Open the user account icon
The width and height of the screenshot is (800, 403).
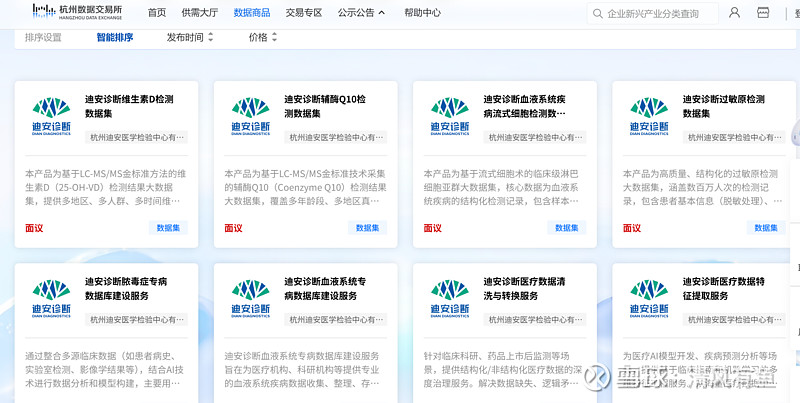click(x=734, y=13)
